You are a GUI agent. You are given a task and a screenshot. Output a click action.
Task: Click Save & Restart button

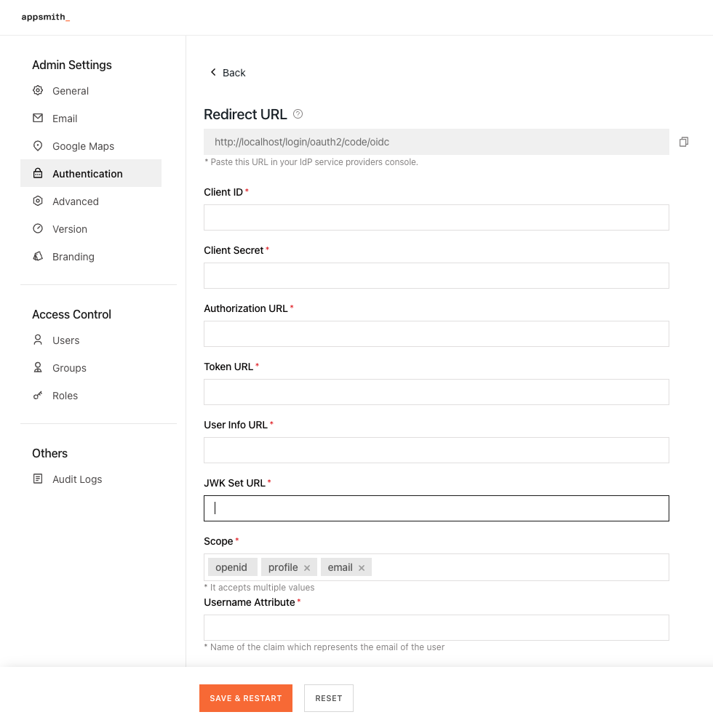[246, 698]
